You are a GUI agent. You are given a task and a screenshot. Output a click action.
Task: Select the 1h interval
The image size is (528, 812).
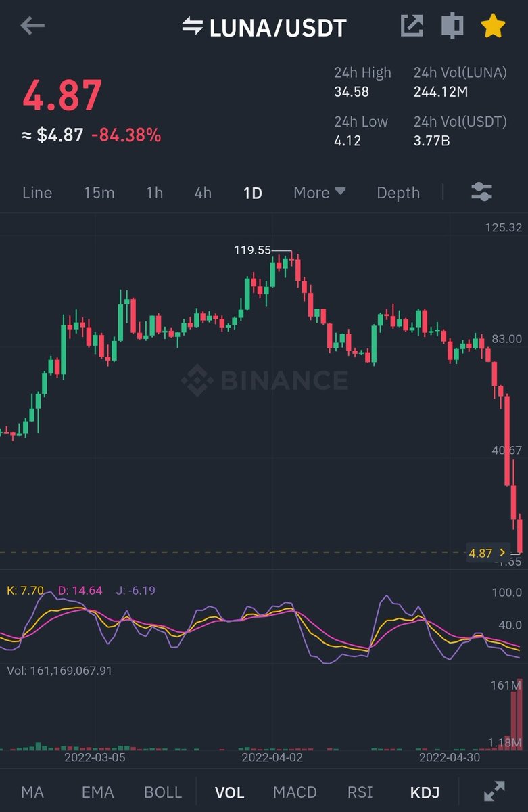pyautogui.click(x=155, y=193)
